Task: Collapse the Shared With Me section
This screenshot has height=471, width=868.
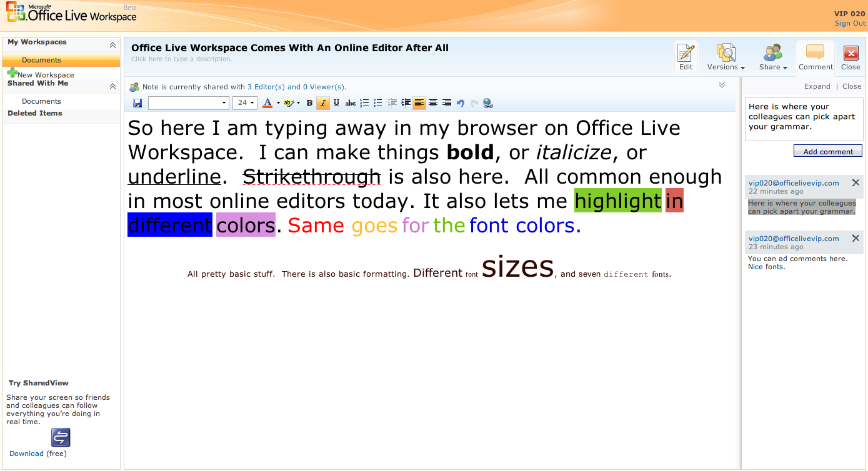Action: [x=112, y=86]
